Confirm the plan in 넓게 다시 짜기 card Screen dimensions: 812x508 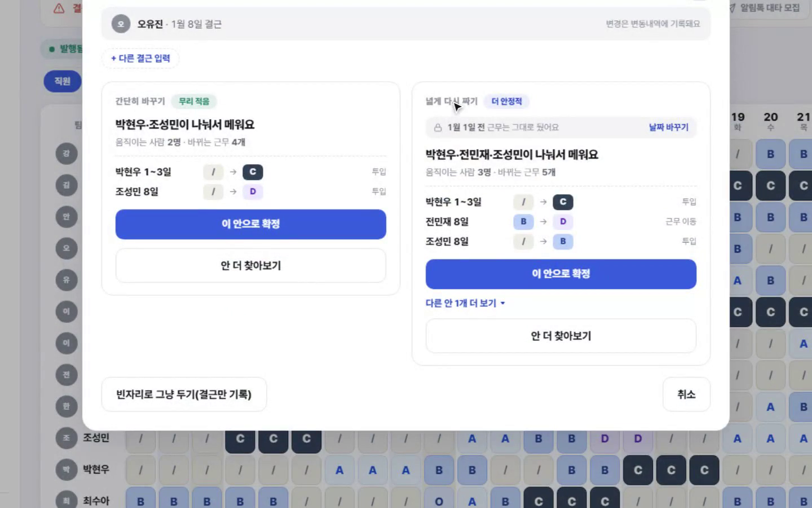click(x=561, y=274)
